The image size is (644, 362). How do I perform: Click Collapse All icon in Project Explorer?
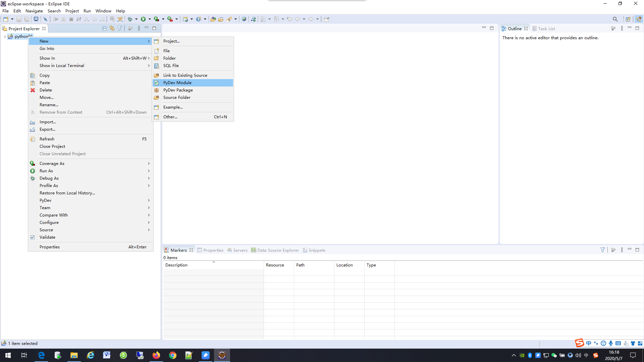105,28
